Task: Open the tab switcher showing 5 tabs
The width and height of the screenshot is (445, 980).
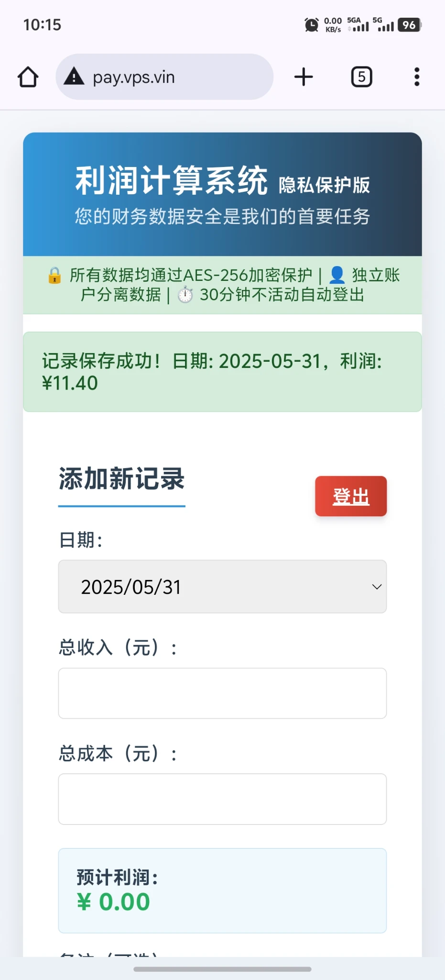Action: point(361,77)
